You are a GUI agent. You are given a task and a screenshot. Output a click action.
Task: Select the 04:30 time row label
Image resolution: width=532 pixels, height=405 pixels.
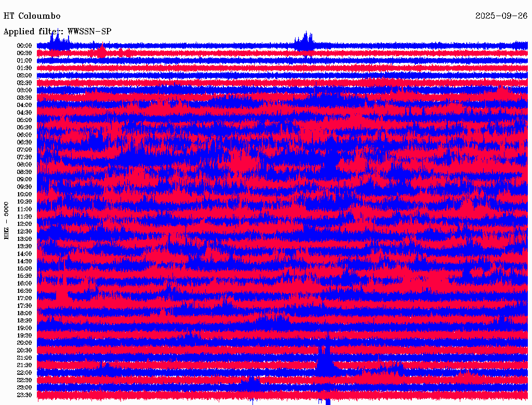tap(24, 113)
